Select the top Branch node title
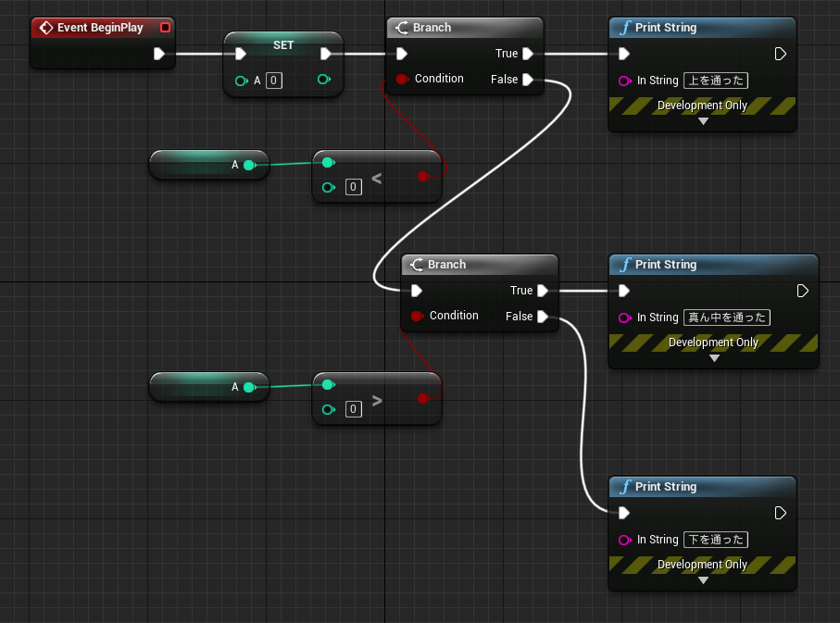The width and height of the screenshot is (840, 623). tap(432, 28)
